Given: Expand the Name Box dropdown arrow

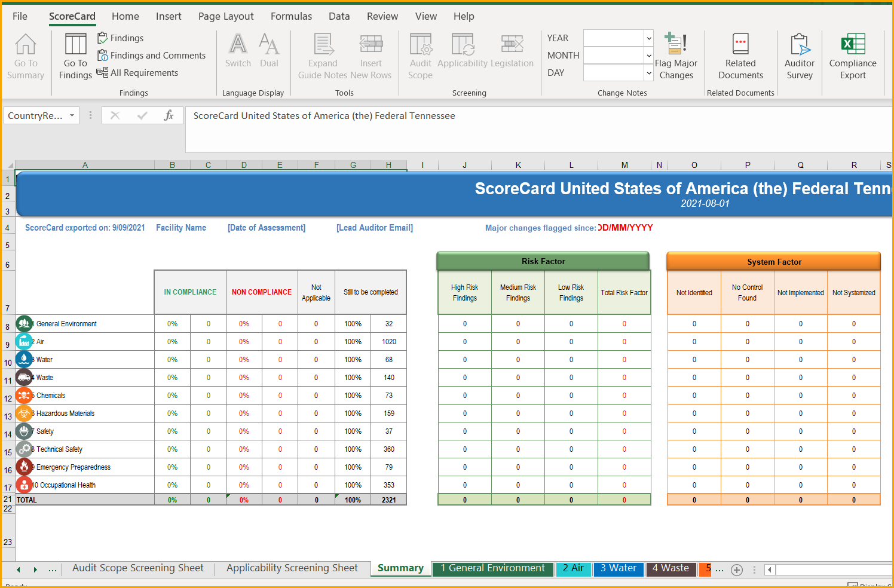Looking at the screenshot, I should [x=71, y=115].
